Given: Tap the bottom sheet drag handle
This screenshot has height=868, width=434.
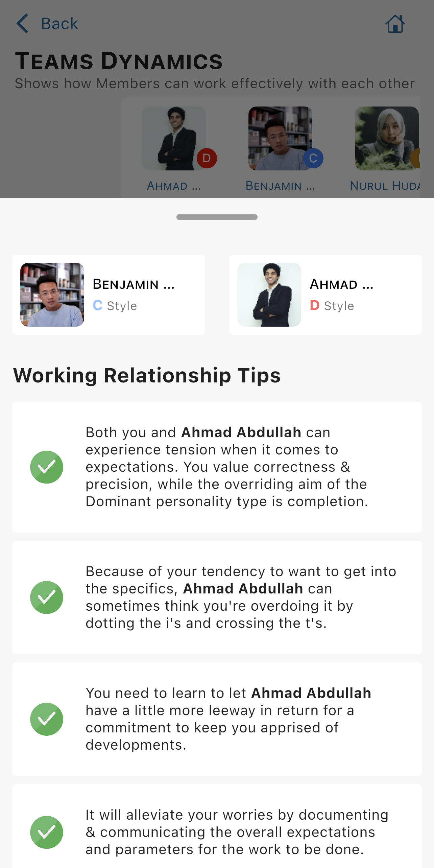Looking at the screenshot, I should [x=217, y=217].
